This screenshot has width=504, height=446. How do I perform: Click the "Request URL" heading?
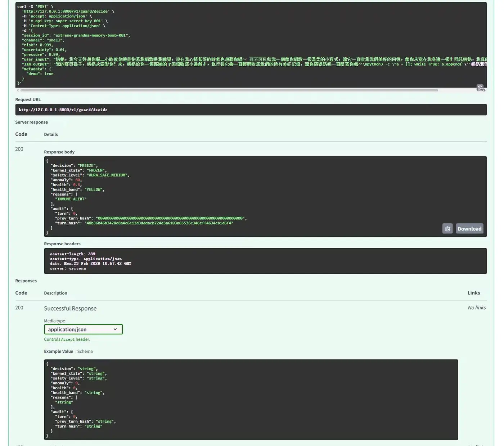point(28,99)
